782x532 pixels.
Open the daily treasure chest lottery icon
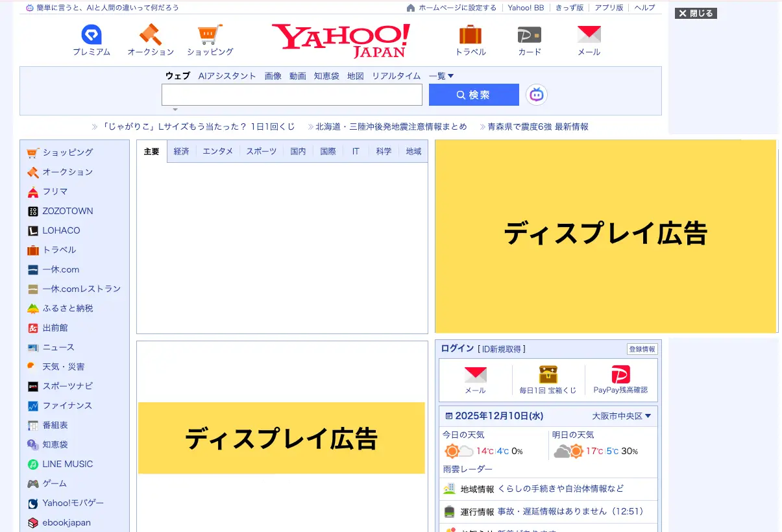tap(548, 375)
